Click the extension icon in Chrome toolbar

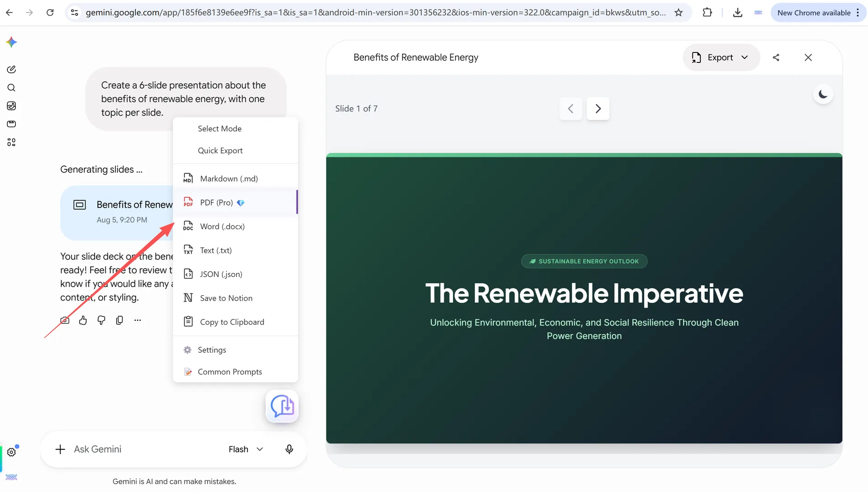coord(758,13)
